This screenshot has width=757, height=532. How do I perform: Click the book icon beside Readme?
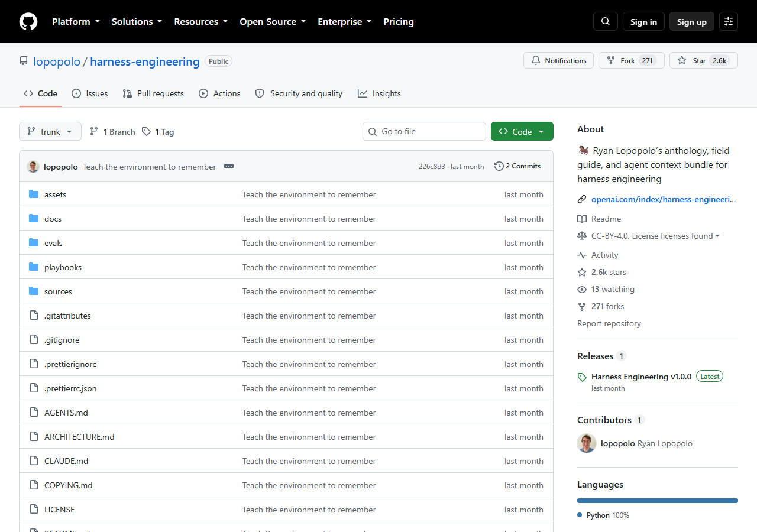coord(582,219)
